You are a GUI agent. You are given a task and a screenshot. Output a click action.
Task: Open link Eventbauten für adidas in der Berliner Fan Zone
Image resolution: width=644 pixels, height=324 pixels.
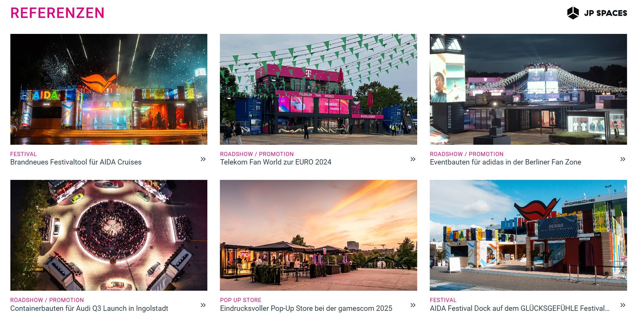(505, 162)
